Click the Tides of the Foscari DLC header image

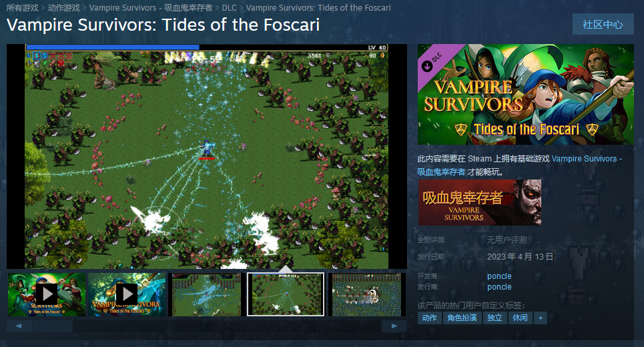[526, 95]
